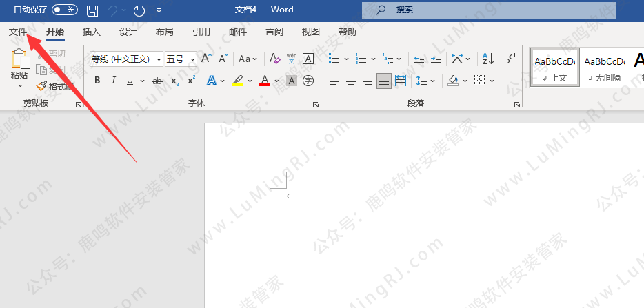The height and width of the screenshot is (308, 644).
Task: Open highlight color dropdown arrow
Action: point(250,81)
